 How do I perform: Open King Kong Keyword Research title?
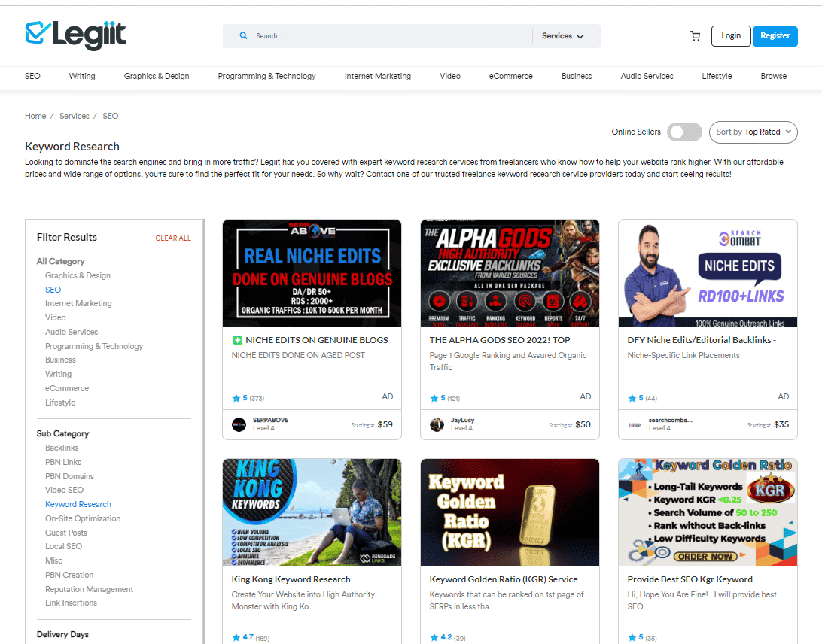291,579
